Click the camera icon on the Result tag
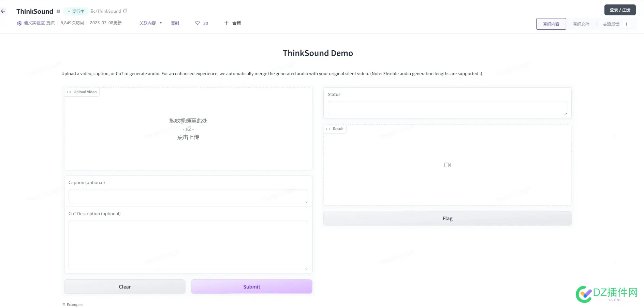Viewport: 644px width, 308px height. point(329,129)
